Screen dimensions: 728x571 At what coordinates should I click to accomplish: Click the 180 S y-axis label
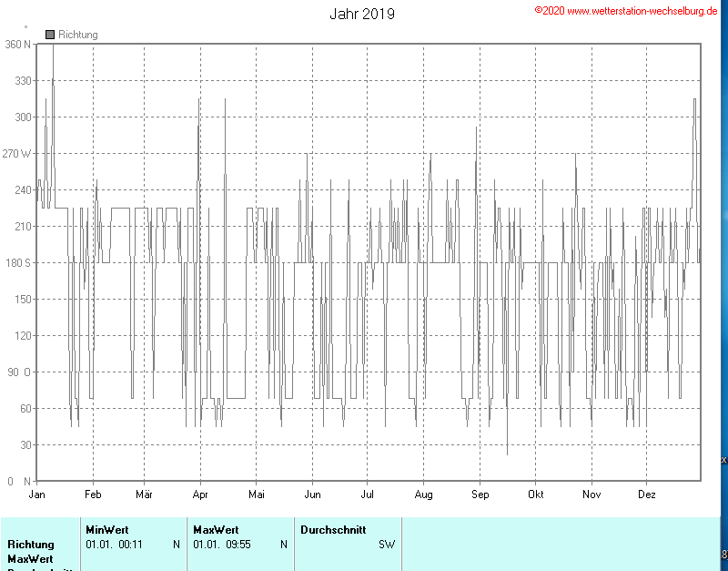pos(17,263)
